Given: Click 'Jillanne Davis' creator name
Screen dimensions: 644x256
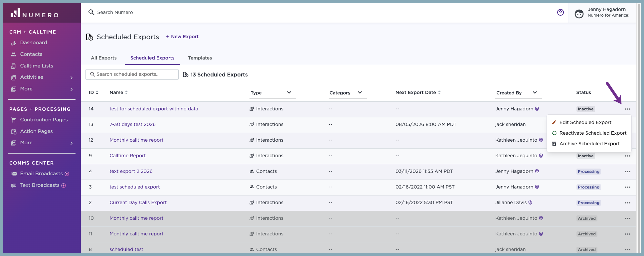Looking at the screenshot, I should 511,203.
